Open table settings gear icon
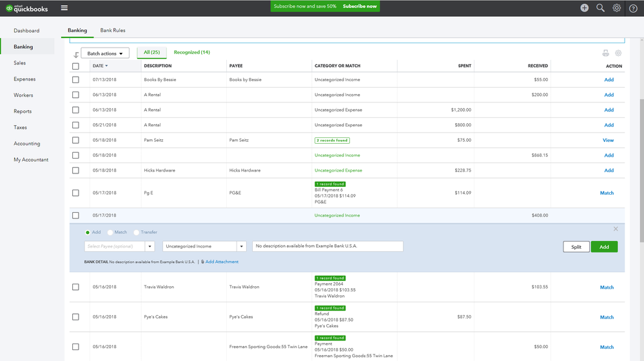Image resolution: width=644 pixels, height=361 pixels. 618,53
